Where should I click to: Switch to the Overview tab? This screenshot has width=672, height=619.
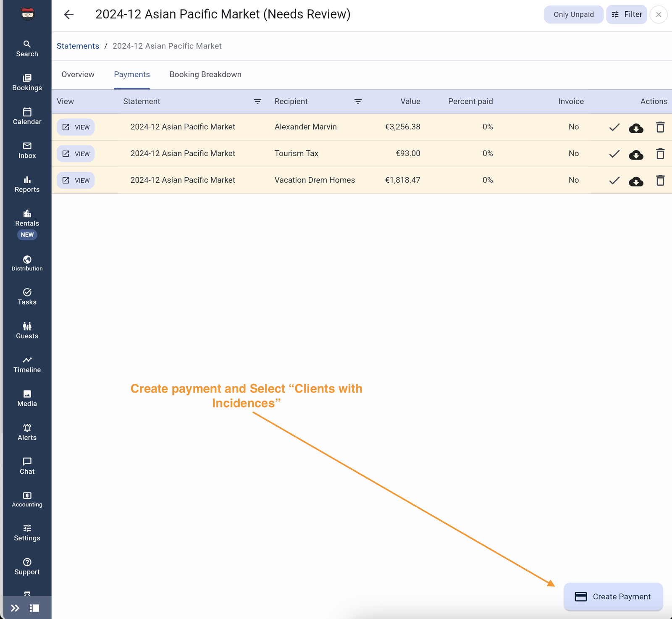coord(78,75)
